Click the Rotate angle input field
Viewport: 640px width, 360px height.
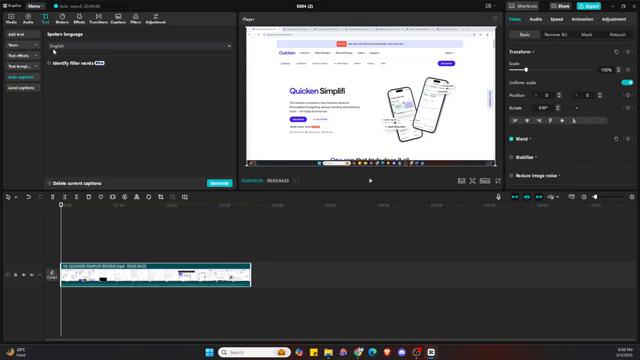(x=543, y=108)
